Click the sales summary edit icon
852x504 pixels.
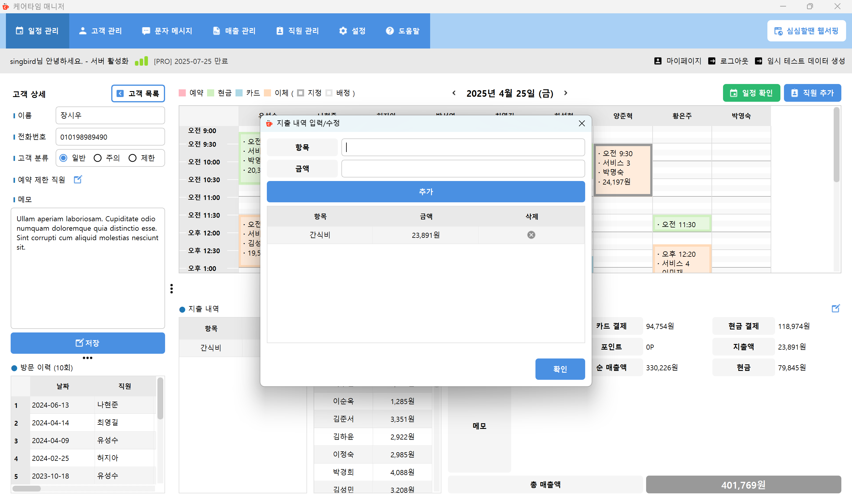tap(835, 308)
